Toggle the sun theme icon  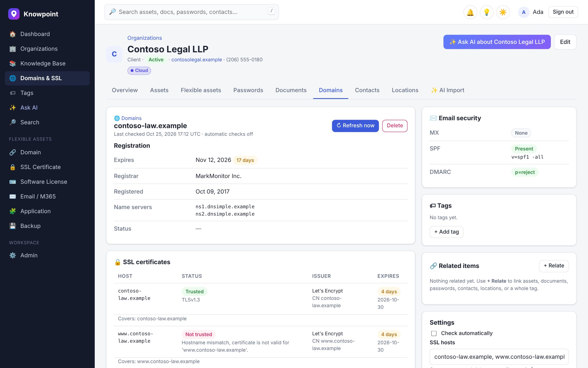(503, 12)
